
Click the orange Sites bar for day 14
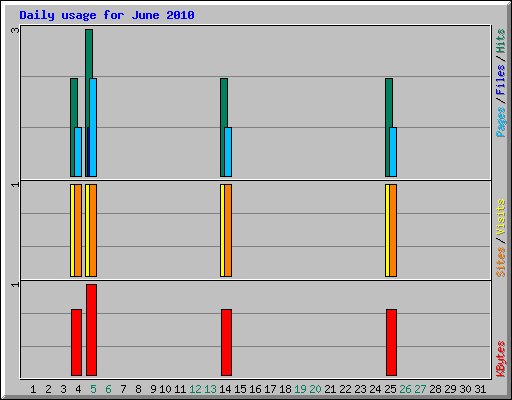(228, 230)
